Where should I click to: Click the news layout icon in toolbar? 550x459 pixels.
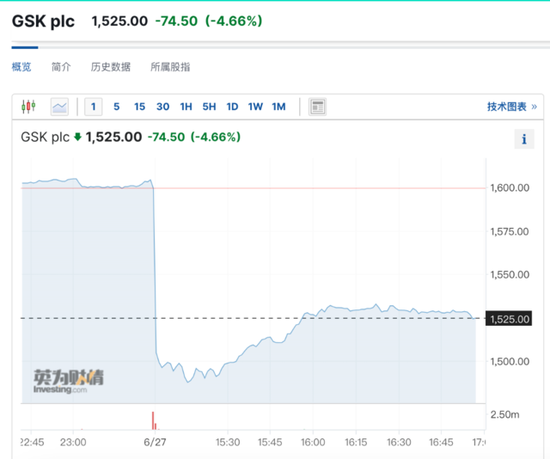317,107
